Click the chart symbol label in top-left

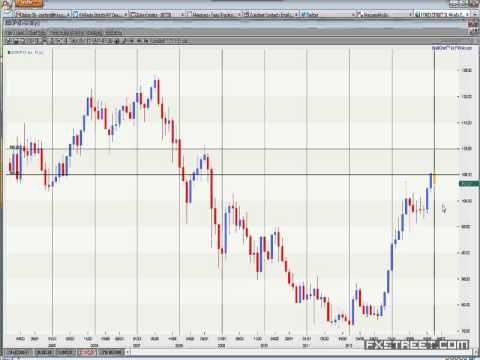26,52
